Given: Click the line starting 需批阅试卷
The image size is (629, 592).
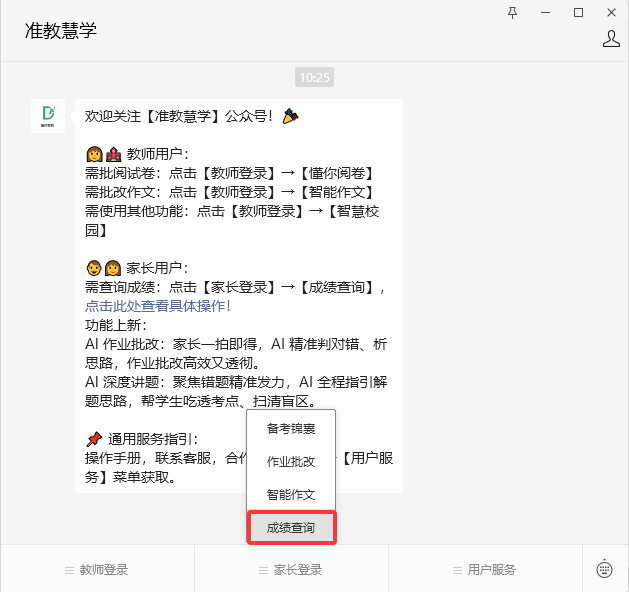Looking at the screenshot, I should (229, 173).
